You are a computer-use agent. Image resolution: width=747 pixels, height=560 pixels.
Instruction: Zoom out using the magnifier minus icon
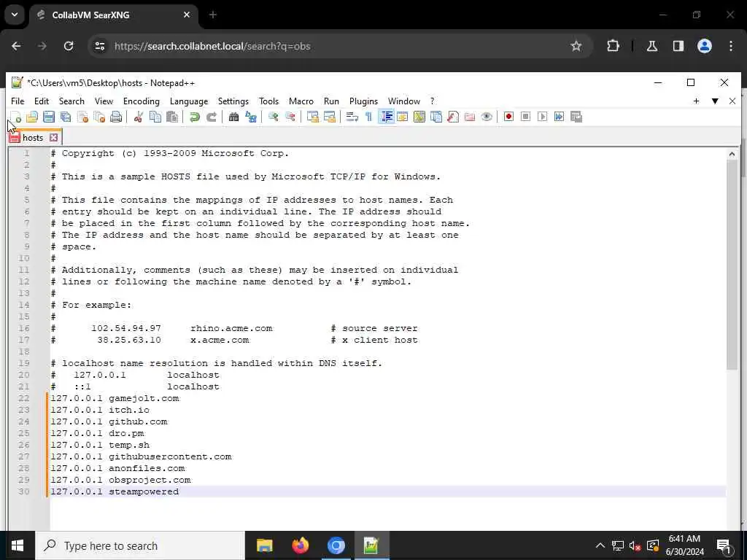(x=290, y=117)
